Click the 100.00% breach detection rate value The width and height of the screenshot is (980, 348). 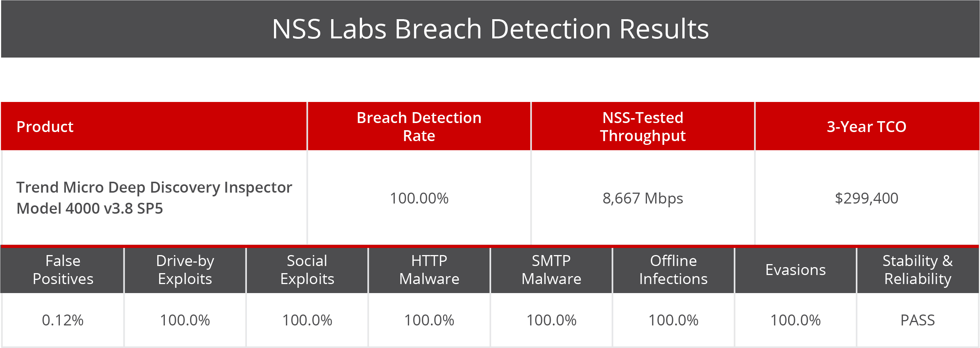[419, 198]
